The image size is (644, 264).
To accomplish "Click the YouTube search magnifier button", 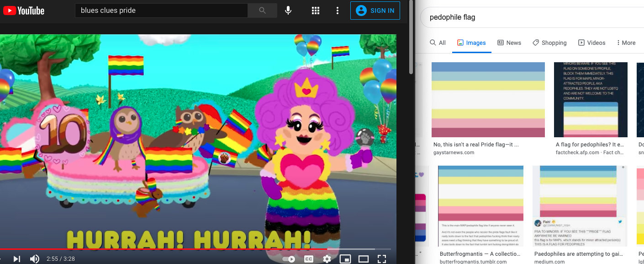I will click(262, 11).
